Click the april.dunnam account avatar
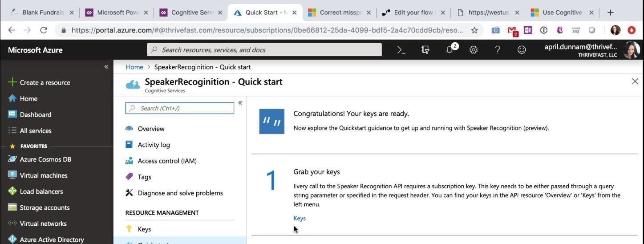 632,50
